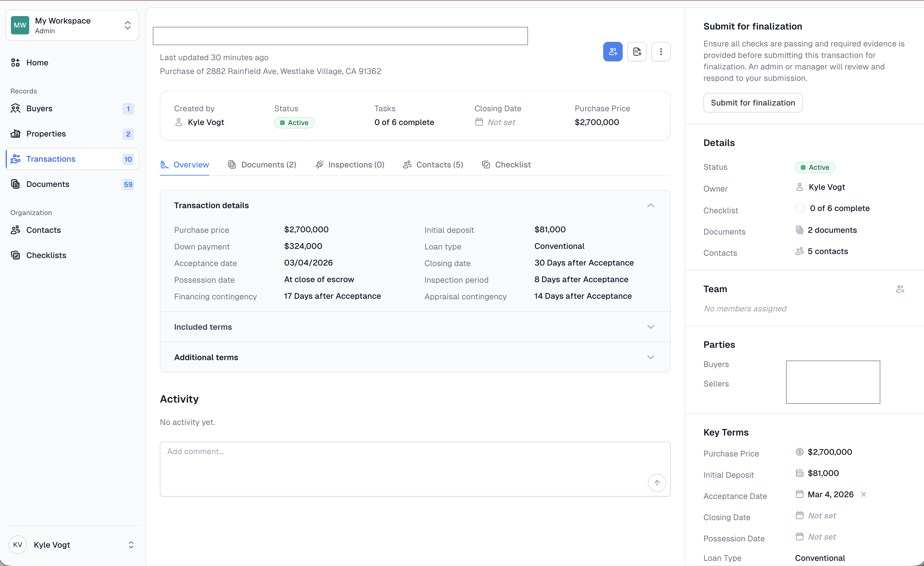Image resolution: width=924 pixels, height=566 pixels.
Task: Remove the Acceptance Date using its x icon
Action: click(x=863, y=494)
